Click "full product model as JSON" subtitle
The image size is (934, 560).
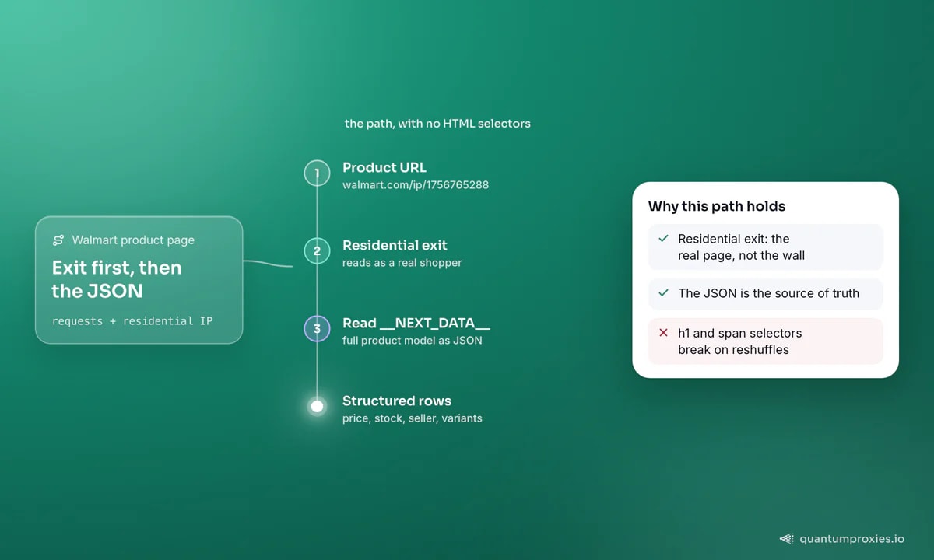point(413,341)
